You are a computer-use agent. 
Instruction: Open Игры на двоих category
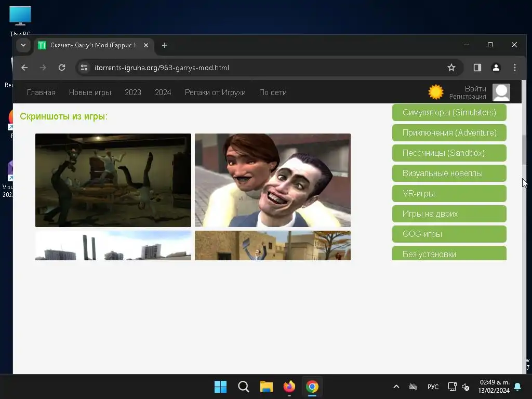click(x=449, y=214)
